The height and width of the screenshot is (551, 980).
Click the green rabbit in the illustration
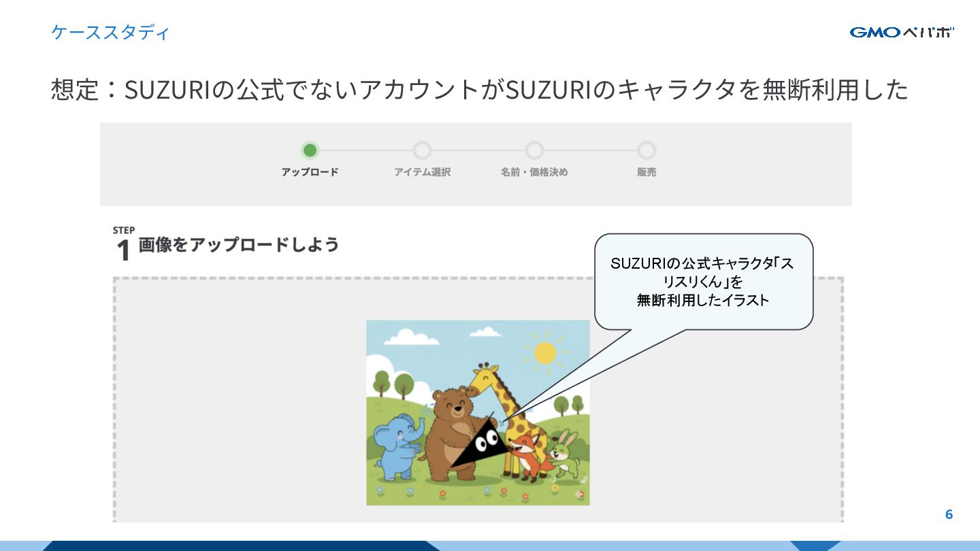(x=566, y=455)
